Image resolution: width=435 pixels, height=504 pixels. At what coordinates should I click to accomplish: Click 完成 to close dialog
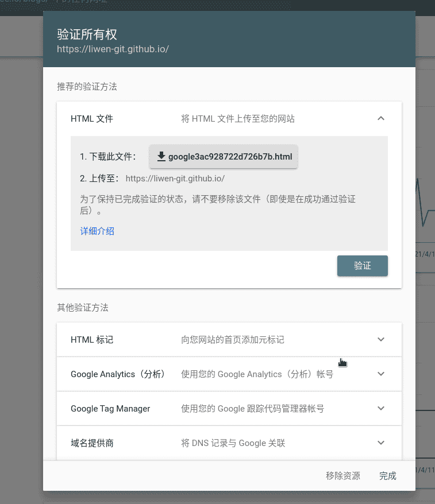click(x=388, y=476)
